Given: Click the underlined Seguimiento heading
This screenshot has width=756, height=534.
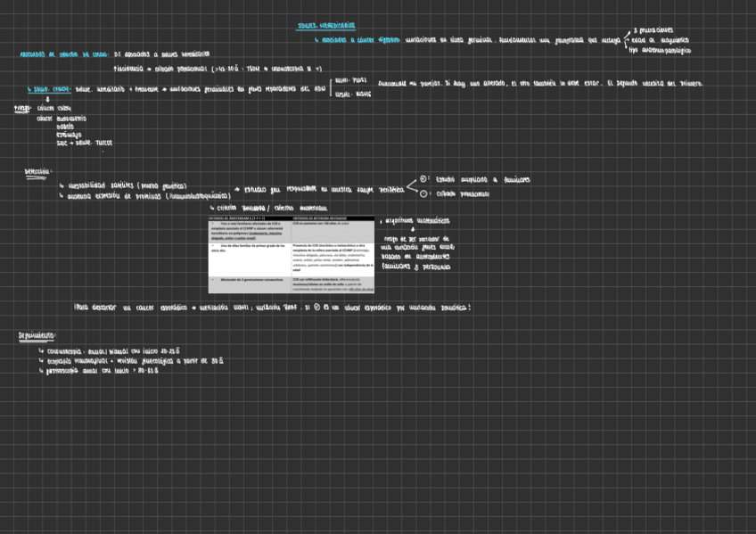Looking at the screenshot, I should click(x=38, y=336).
